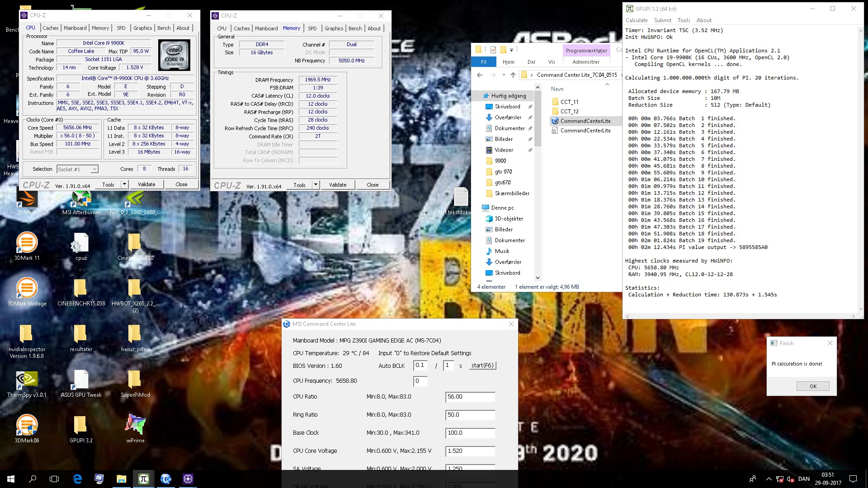
Task: Open the ThermSpy v3.0.1 desktop icon
Action: pyautogui.click(x=27, y=383)
